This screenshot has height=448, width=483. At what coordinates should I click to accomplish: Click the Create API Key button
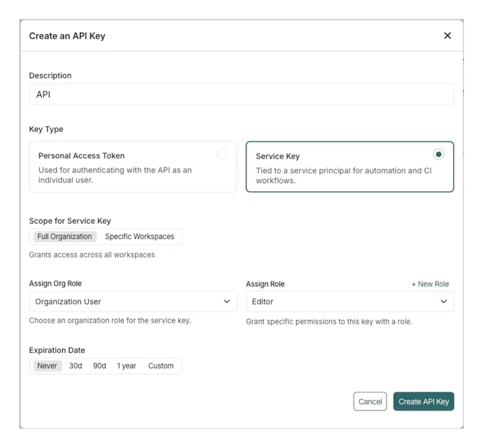[423, 401]
